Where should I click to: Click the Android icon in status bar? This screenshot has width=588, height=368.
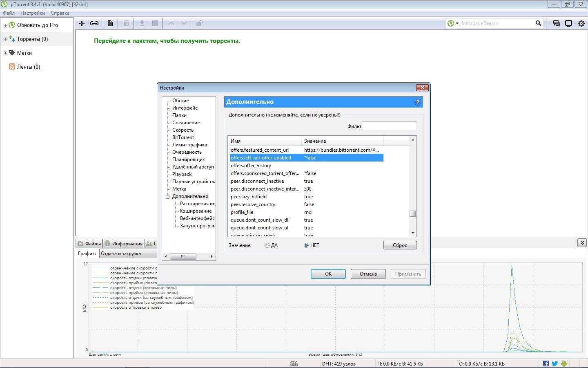click(564, 363)
